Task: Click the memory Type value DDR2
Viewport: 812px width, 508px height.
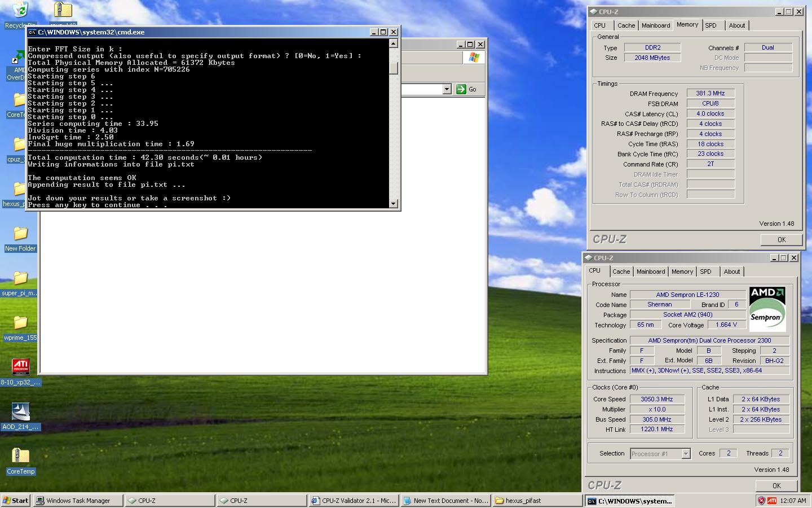Action: (x=652, y=48)
